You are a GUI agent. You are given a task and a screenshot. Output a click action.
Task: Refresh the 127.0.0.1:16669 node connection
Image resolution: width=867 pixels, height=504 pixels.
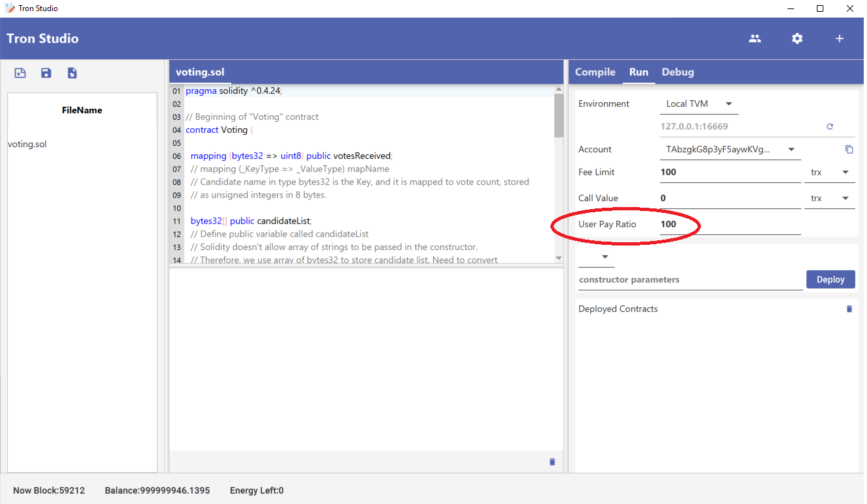830,126
